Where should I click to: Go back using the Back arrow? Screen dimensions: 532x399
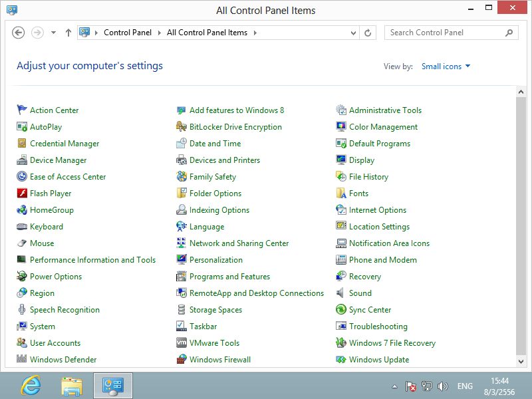(19, 33)
